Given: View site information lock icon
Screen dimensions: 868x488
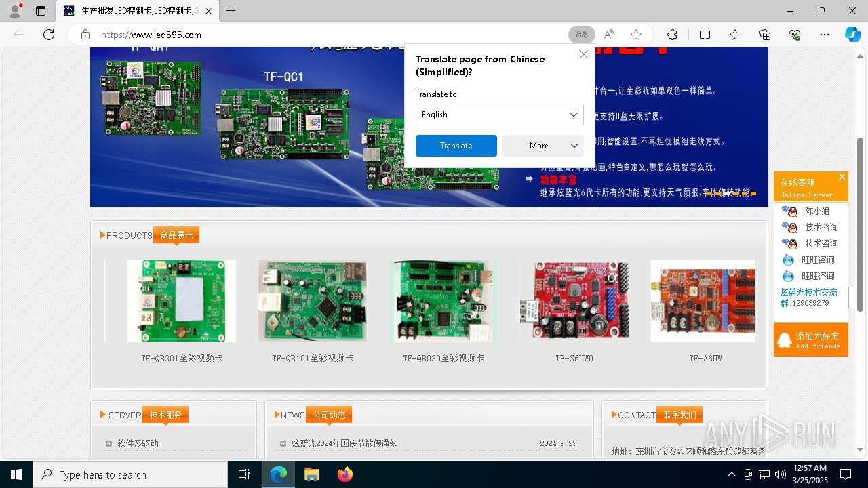Looking at the screenshot, I should pyautogui.click(x=85, y=35).
